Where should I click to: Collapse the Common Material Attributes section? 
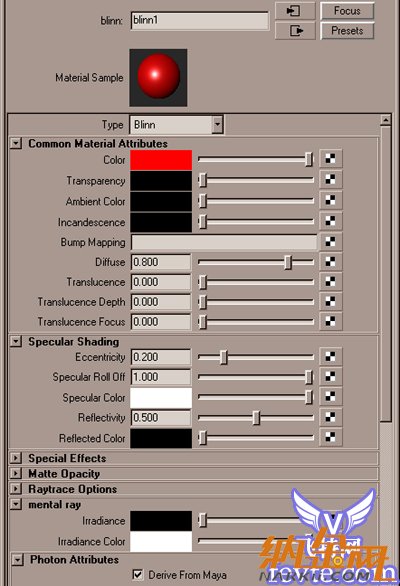(16, 143)
